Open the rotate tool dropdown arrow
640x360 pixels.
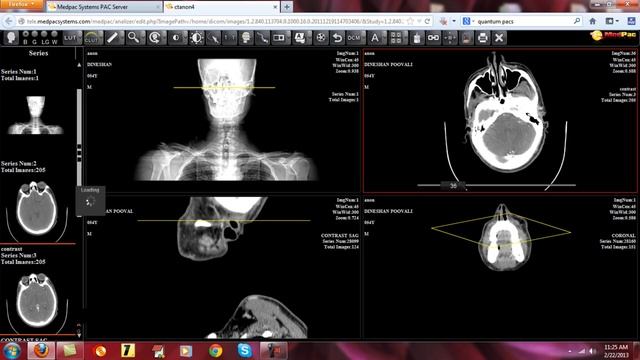[x=164, y=38]
